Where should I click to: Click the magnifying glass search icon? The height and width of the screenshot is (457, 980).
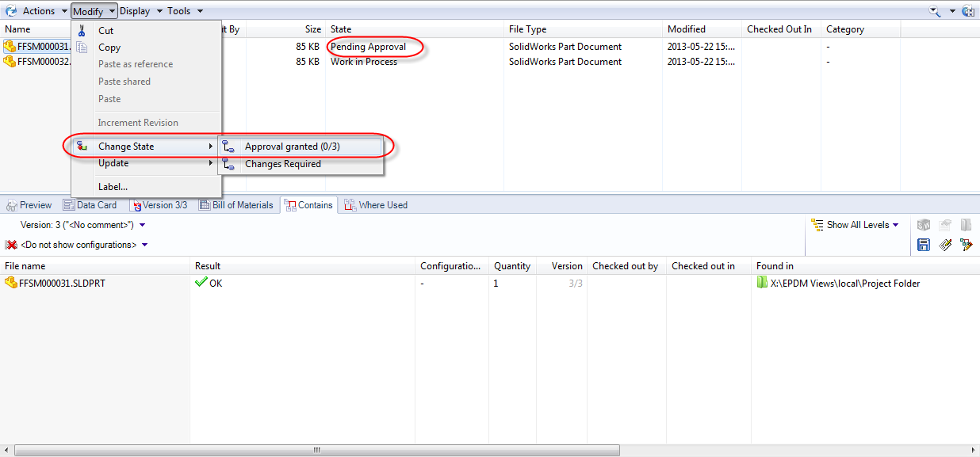(935, 11)
